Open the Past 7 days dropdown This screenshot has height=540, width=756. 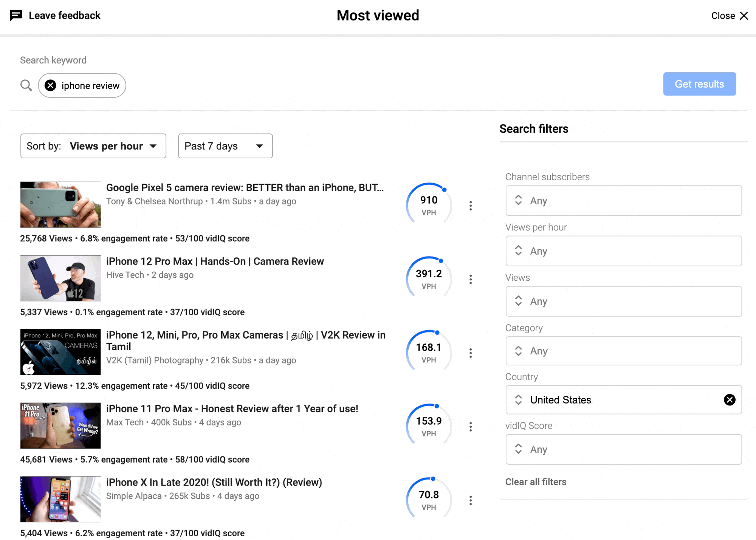tap(225, 146)
